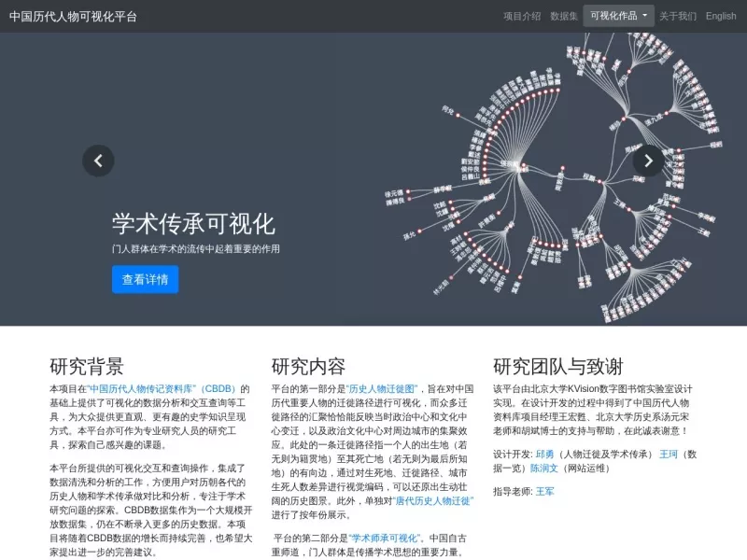Open advisor 王军 profile link

(545, 492)
